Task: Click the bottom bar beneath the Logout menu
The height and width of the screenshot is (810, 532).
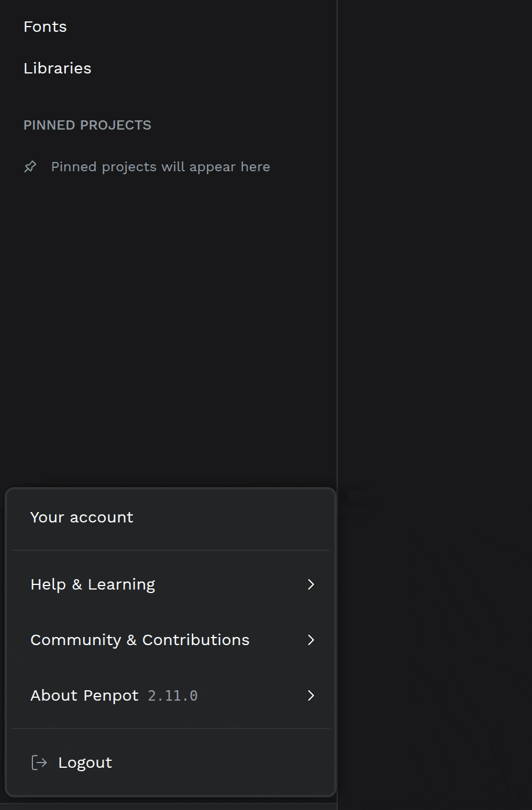Action: click(168, 807)
